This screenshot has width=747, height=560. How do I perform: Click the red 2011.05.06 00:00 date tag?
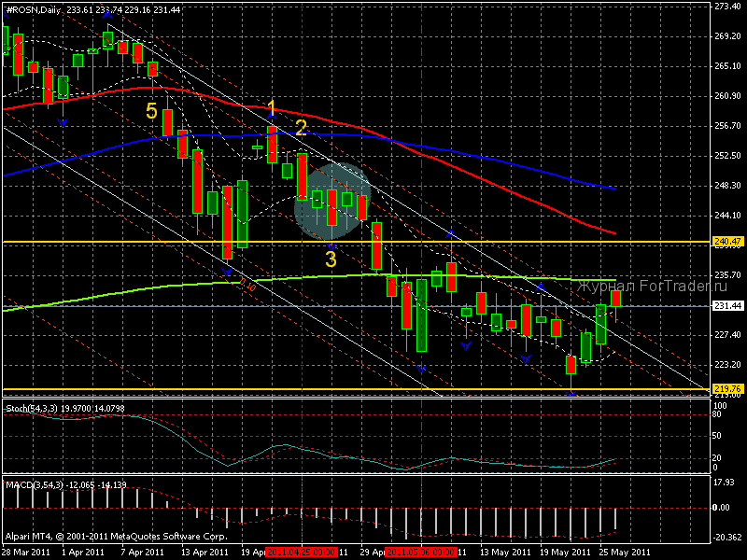point(421,552)
